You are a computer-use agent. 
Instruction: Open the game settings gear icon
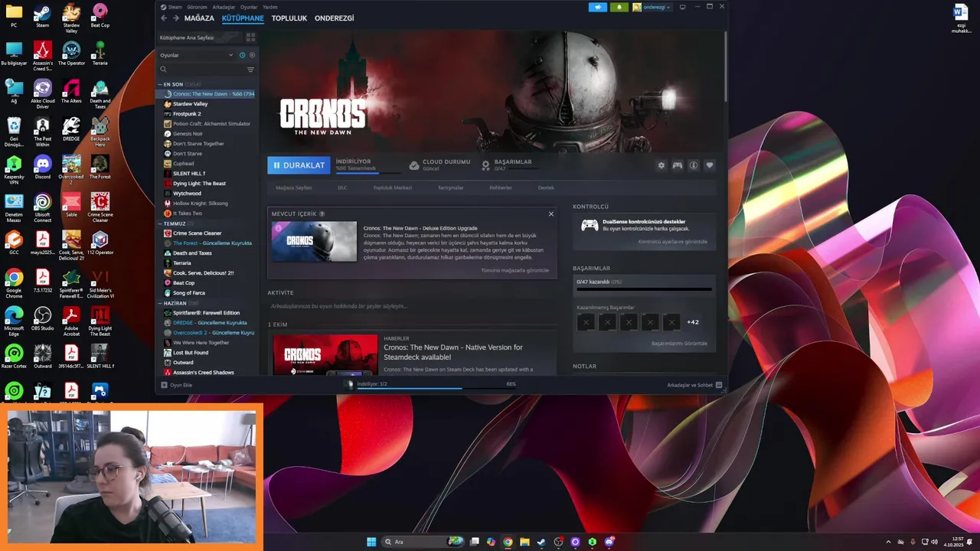661,165
